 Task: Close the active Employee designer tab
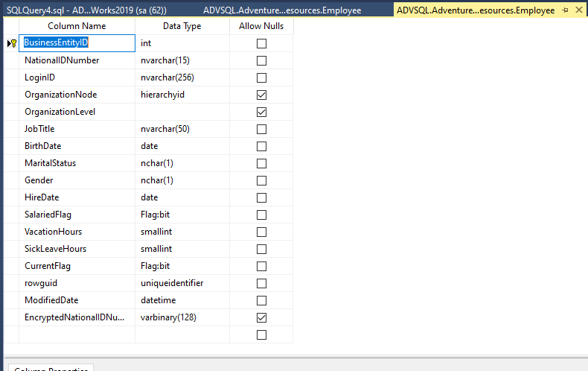click(x=579, y=10)
